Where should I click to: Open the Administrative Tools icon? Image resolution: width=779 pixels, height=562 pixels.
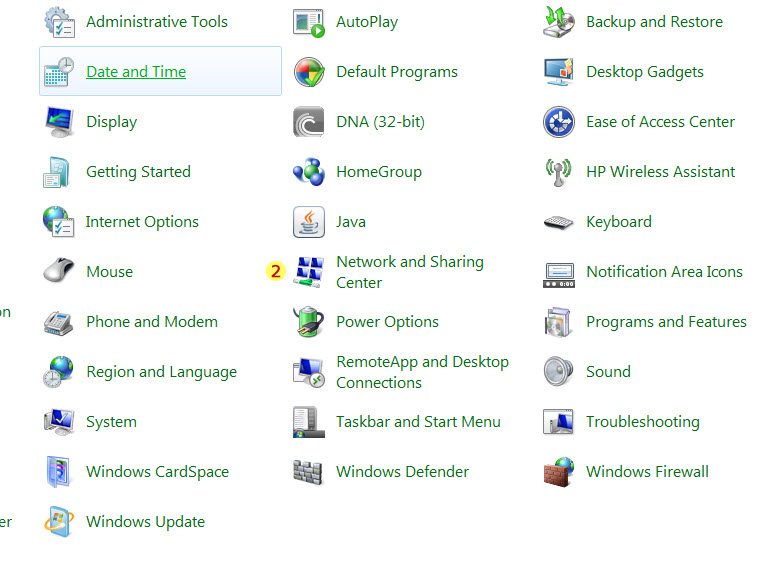[x=60, y=22]
